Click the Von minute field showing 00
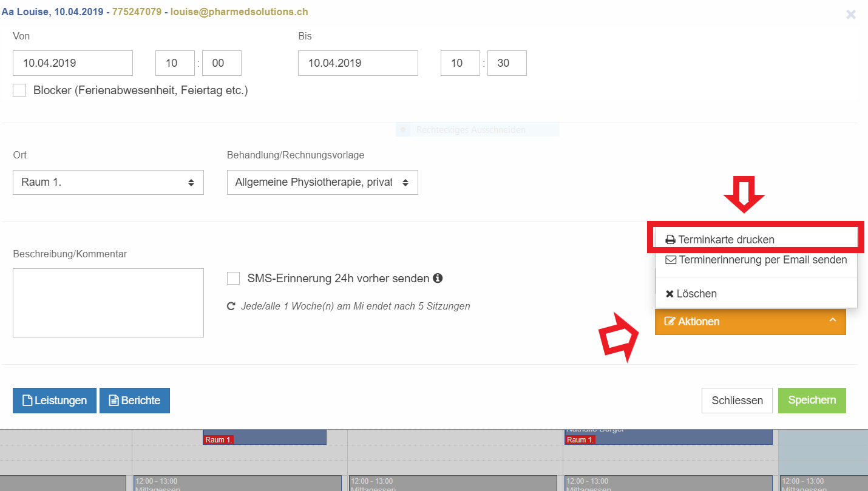The image size is (868, 491). tap(222, 63)
